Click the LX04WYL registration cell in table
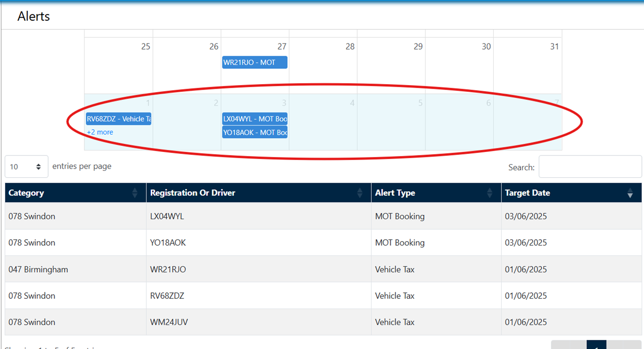 click(x=167, y=216)
